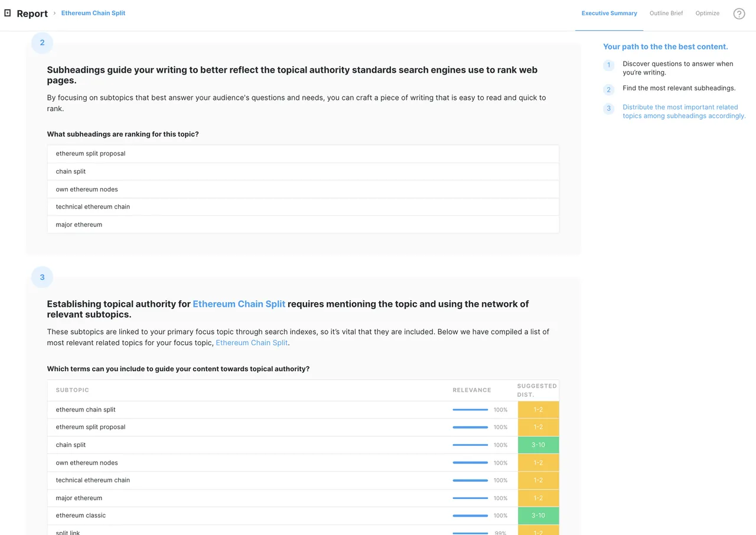Click yellow 1-2 badge for major ethereum
Viewport: 756px width, 535px height.
tap(538, 498)
